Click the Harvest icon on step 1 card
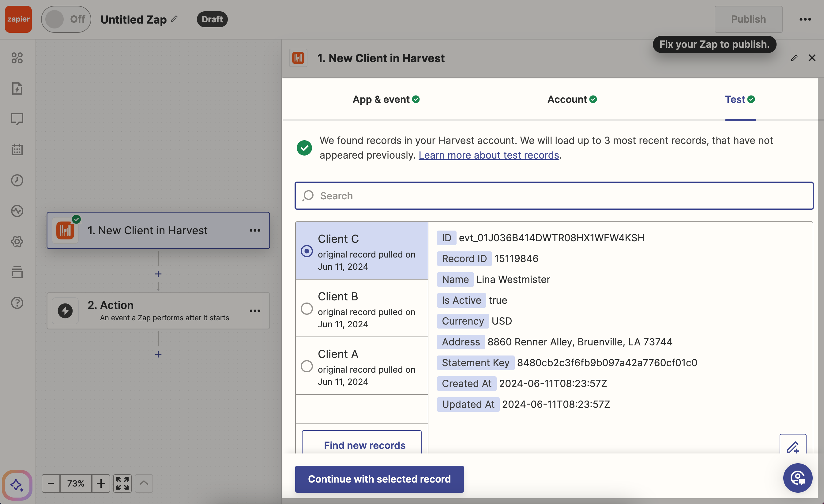The image size is (824, 504). (x=65, y=231)
